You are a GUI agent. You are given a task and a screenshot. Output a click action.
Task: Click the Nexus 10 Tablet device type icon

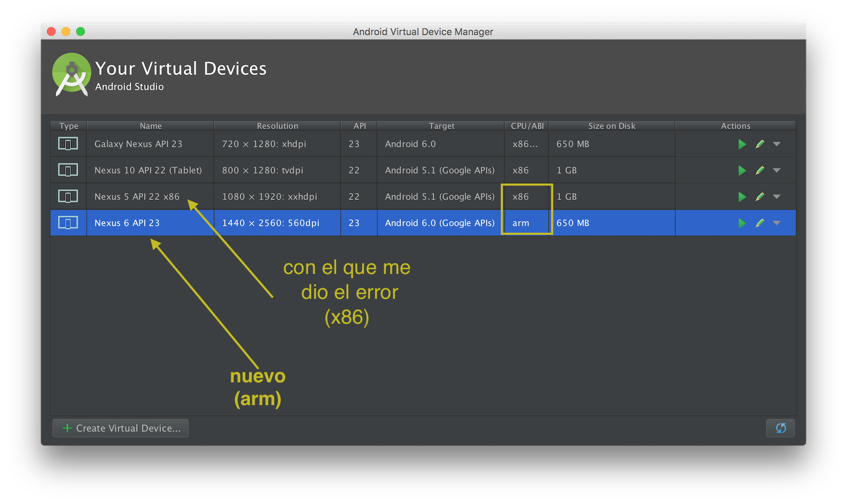click(68, 170)
